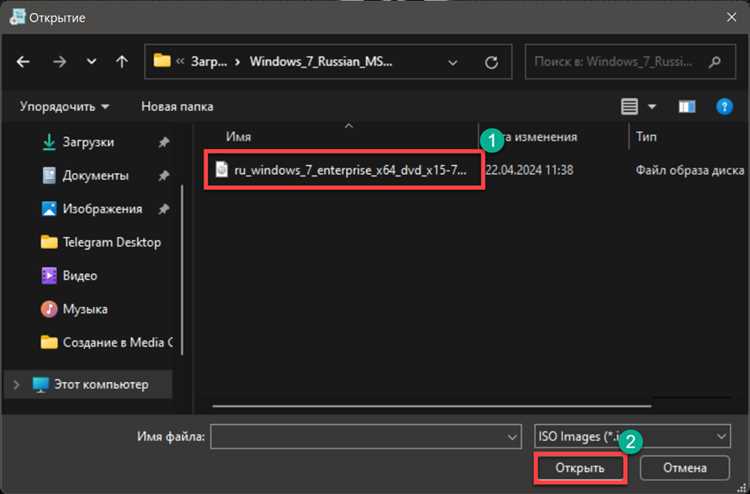The image size is (750, 494).
Task: Open the ISO Images file type dropdown
Action: coord(631,436)
